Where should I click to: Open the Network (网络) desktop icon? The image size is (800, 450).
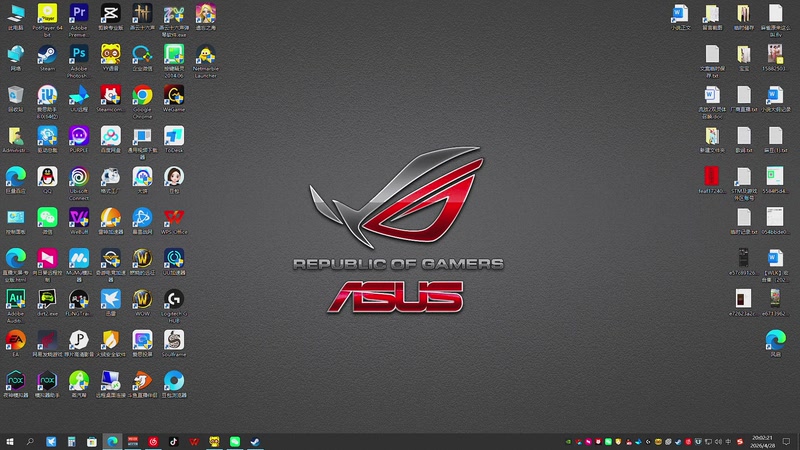coord(16,55)
